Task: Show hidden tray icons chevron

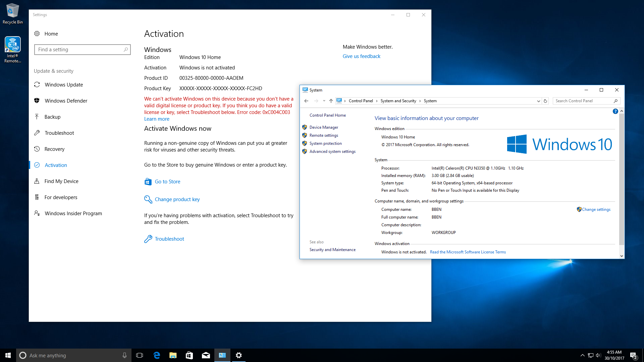Action: click(x=582, y=355)
